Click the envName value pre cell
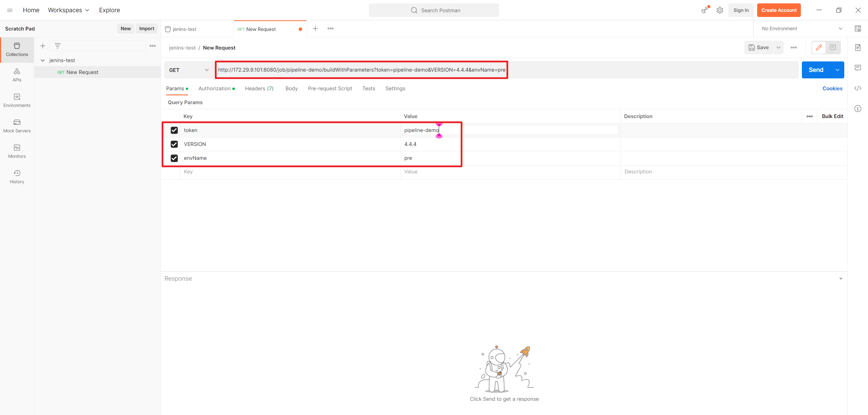Screen dimensions: 868x415 [x=510, y=158]
